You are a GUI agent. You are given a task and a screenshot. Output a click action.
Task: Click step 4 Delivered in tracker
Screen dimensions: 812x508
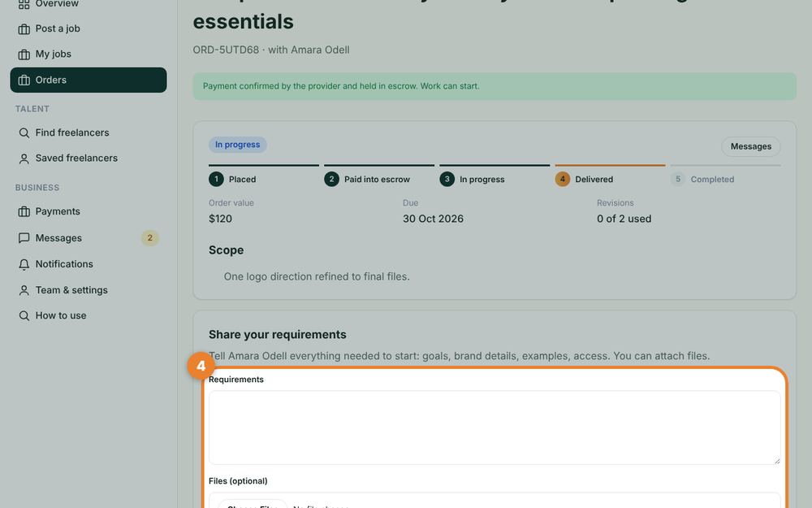pos(610,176)
